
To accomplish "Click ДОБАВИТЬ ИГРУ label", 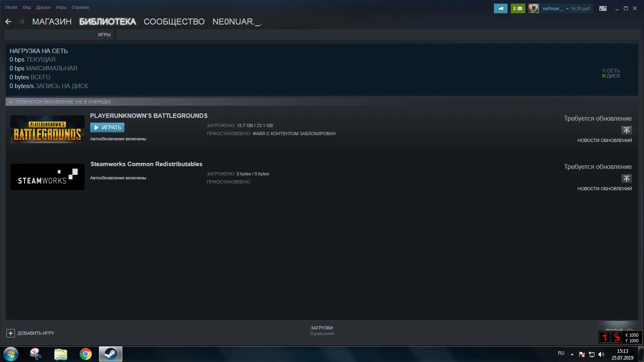I will click(36, 333).
